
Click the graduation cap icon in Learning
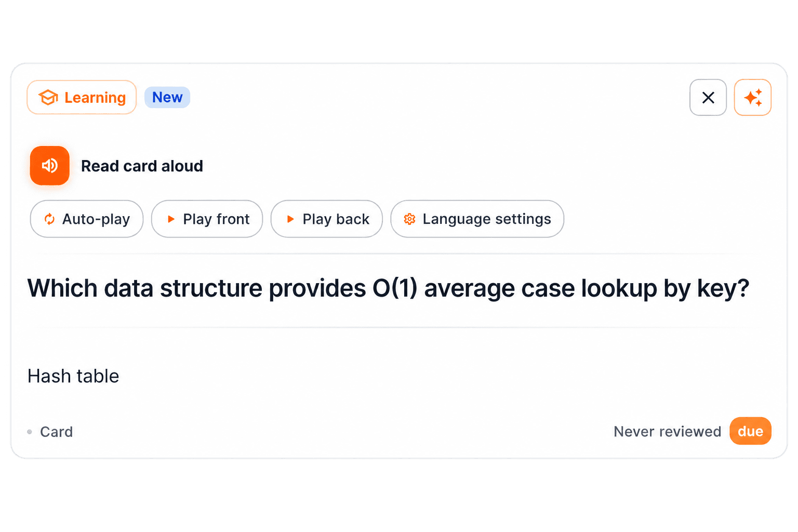pyautogui.click(x=48, y=97)
